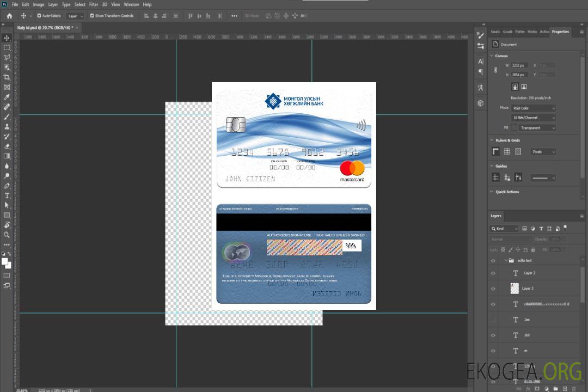Set canvas to portrait orientation
The height and width of the screenshot is (392, 588).
coord(515,87)
